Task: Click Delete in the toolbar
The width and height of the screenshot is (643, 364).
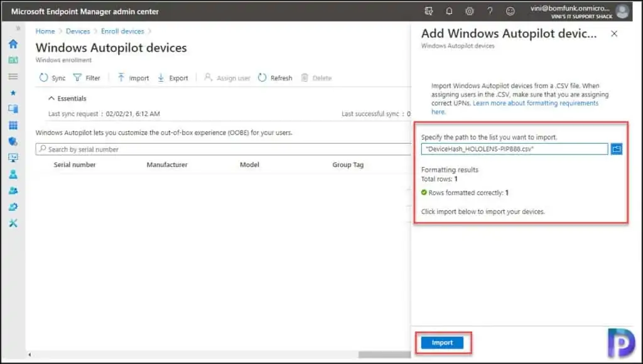Action: coord(316,77)
